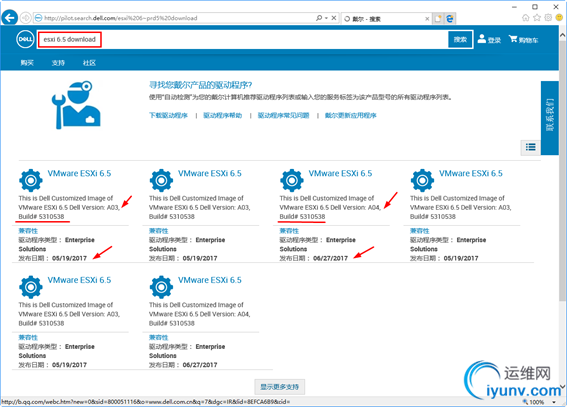Open 兼容性 link on bottom-row 06/27/2017 card
This screenshot has width=567, height=407.
[x=158, y=337]
